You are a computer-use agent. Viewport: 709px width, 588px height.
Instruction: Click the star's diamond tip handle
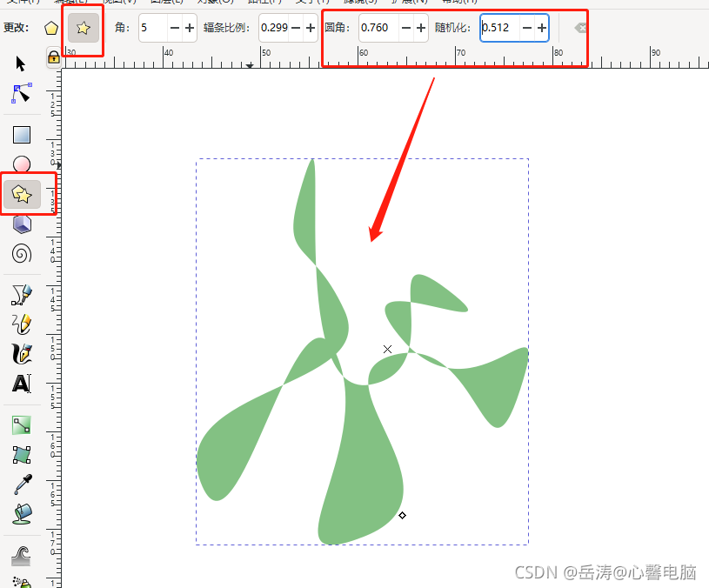[x=403, y=515]
